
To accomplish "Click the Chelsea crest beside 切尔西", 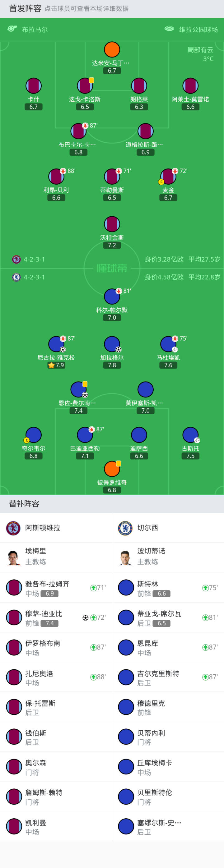I will (x=125, y=528).
